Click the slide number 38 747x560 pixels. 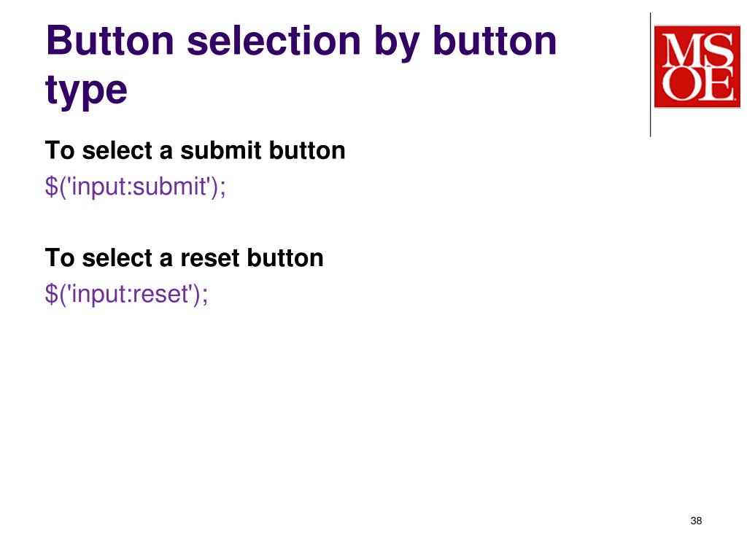click(696, 521)
